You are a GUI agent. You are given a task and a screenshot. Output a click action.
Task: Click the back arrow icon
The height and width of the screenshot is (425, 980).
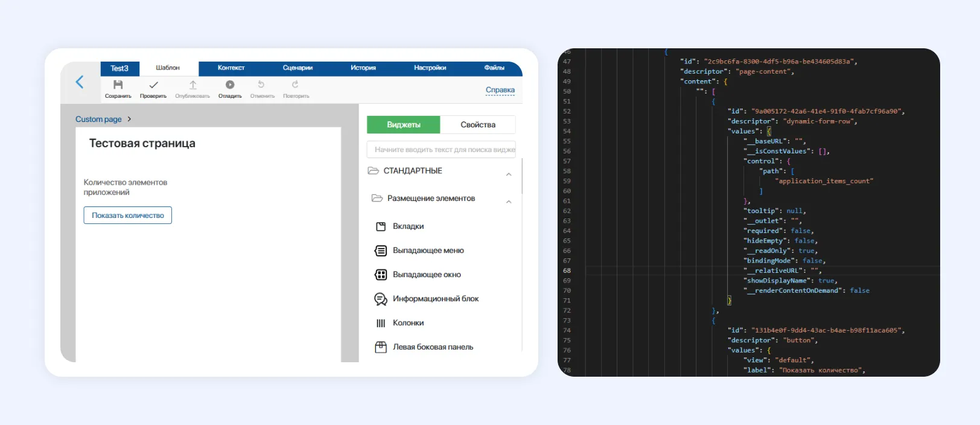(x=80, y=83)
